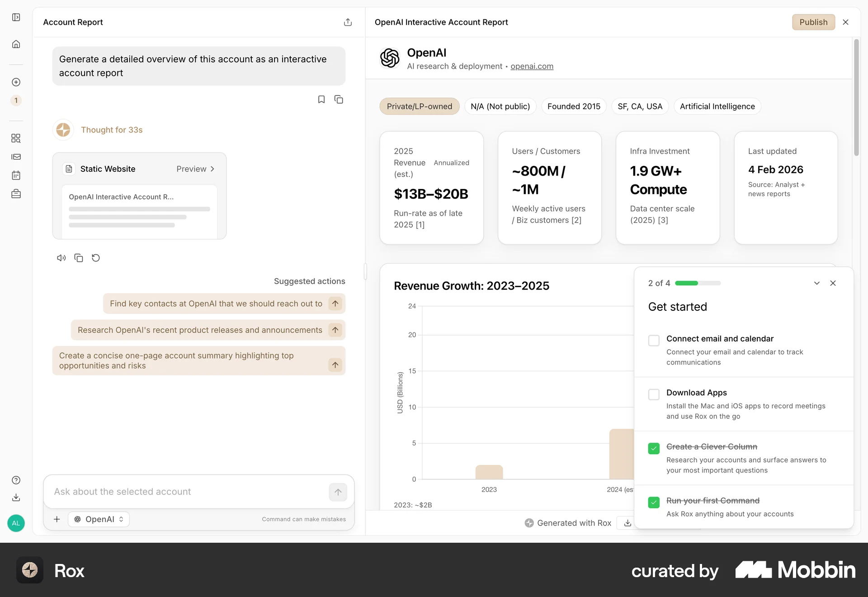Screen dimensions: 868x597
Task: Collapse the left sidebar panel
Action: point(16,17)
